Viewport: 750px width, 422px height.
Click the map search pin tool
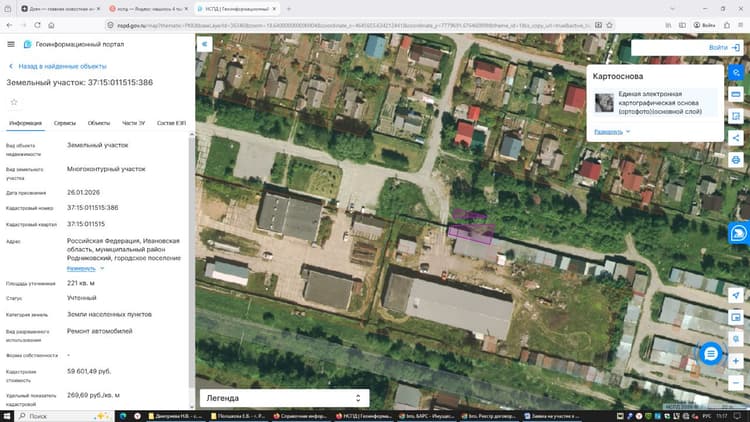pos(736,339)
